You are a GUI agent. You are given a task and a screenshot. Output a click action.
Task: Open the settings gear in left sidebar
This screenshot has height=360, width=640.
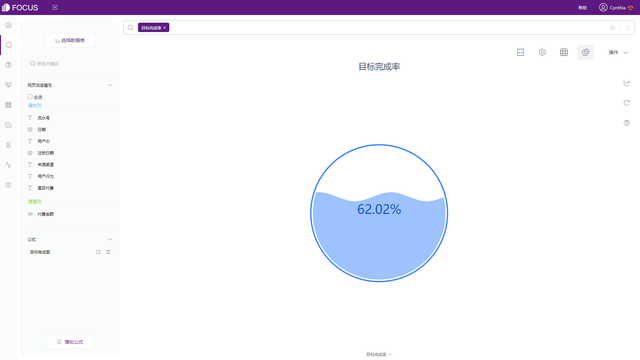(x=8, y=185)
